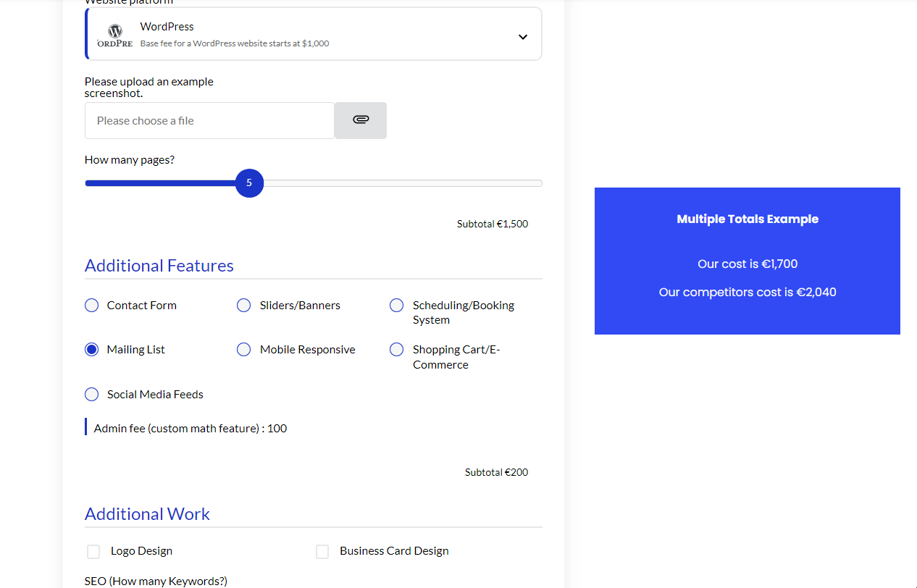Select the Contact Form radio button

(x=91, y=306)
